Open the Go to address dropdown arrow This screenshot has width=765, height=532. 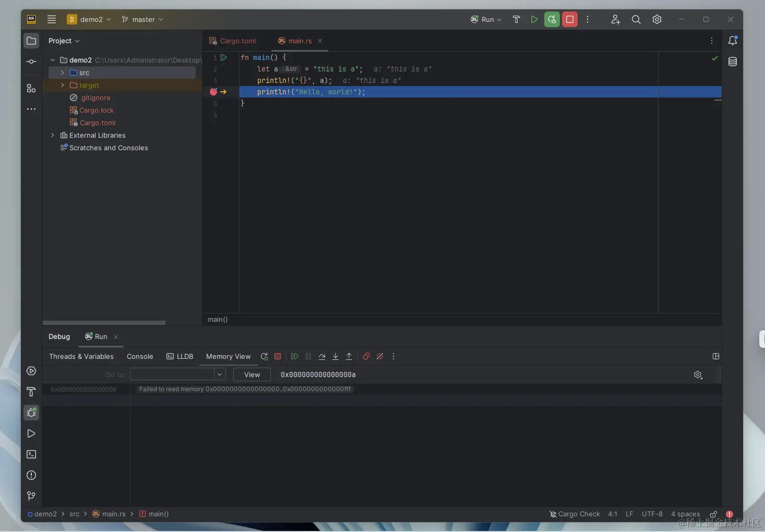[x=220, y=374]
